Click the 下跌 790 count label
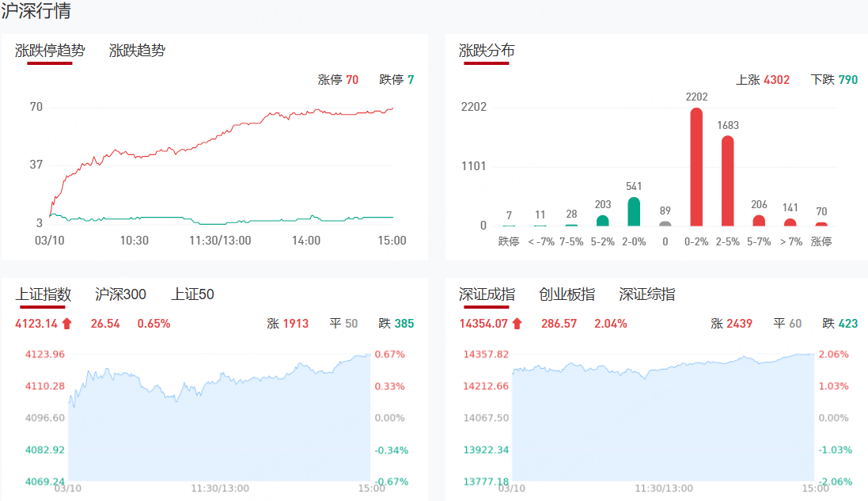Viewport: 868px width, 501px height. click(834, 80)
